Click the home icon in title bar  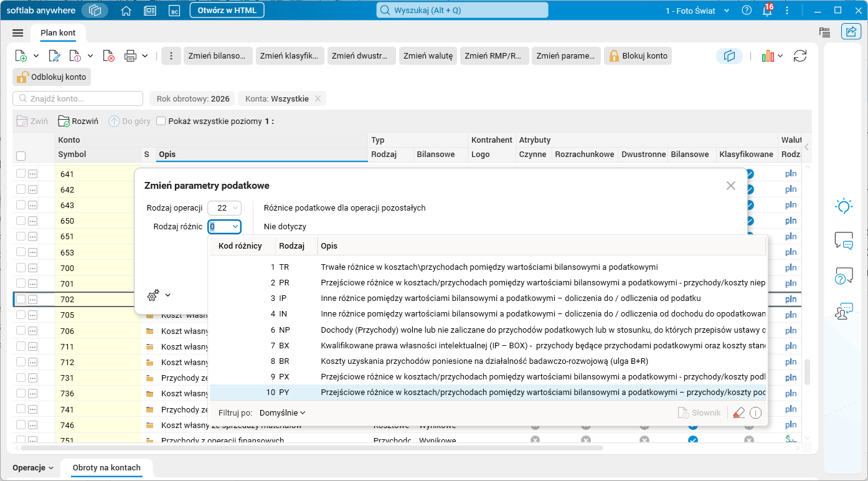pyautogui.click(x=126, y=11)
